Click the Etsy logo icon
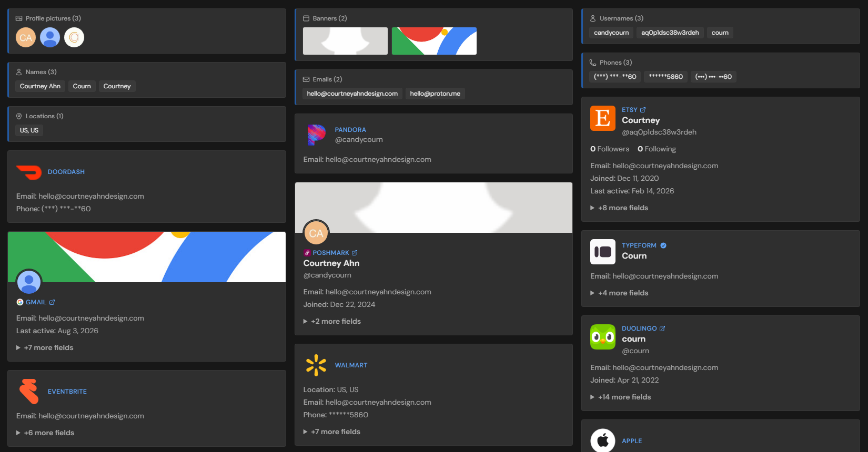This screenshot has height=452, width=868. tap(603, 118)
